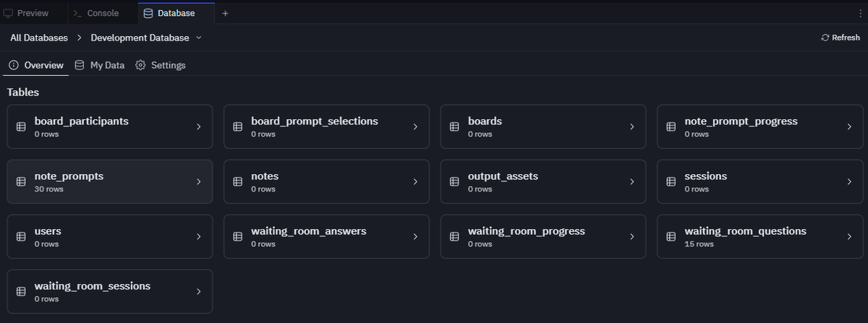Click the note_prompt_progress table name

[741, 121]
